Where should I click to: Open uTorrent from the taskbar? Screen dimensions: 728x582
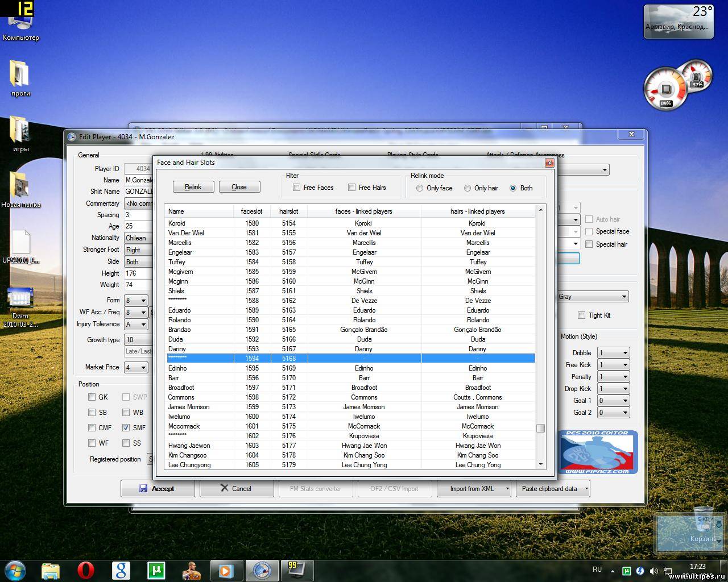tap(156, 570)
